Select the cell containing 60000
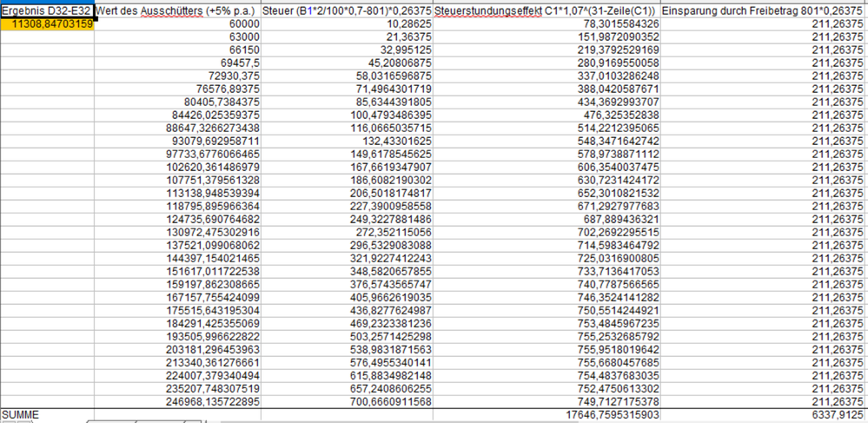Image resolution: width=868 pixels, height=423 pixels. click(x=177, y=23)
